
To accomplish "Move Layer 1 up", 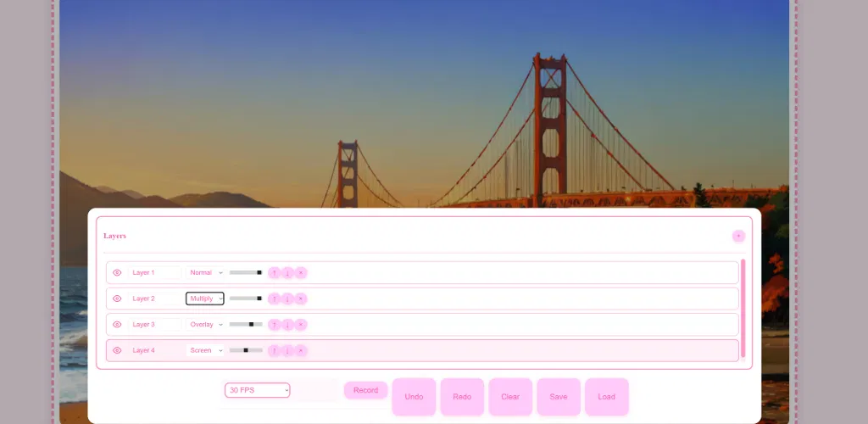I will click(274, 272).
